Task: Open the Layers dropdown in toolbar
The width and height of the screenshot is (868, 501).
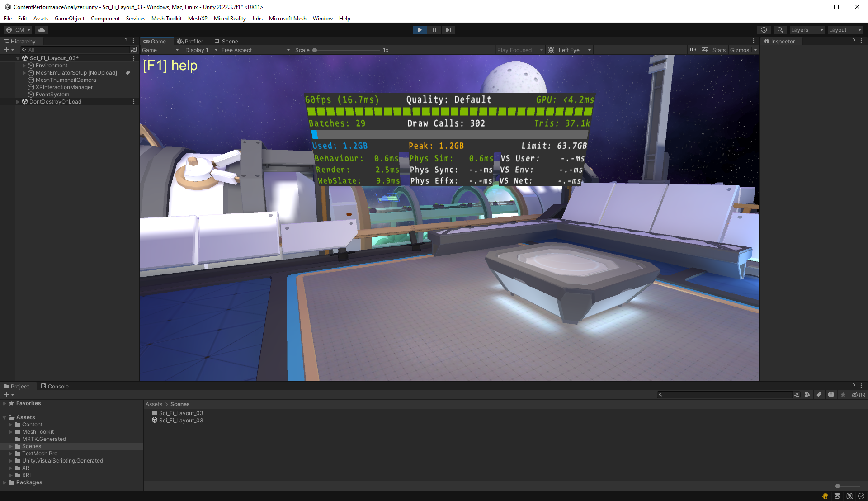Action: tap(806, 29)
